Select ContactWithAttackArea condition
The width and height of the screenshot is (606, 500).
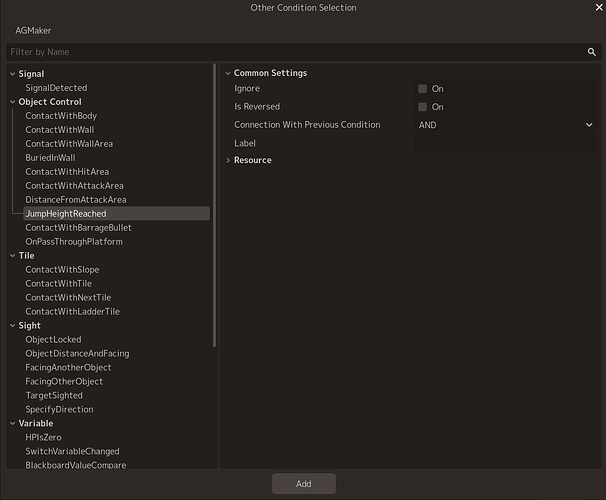[x=75, y=185]
